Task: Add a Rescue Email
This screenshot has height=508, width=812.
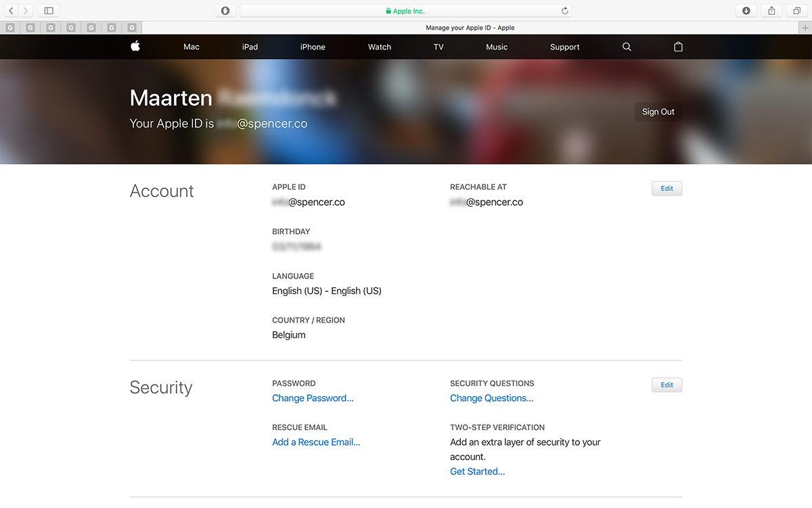Action: (315, 442)
